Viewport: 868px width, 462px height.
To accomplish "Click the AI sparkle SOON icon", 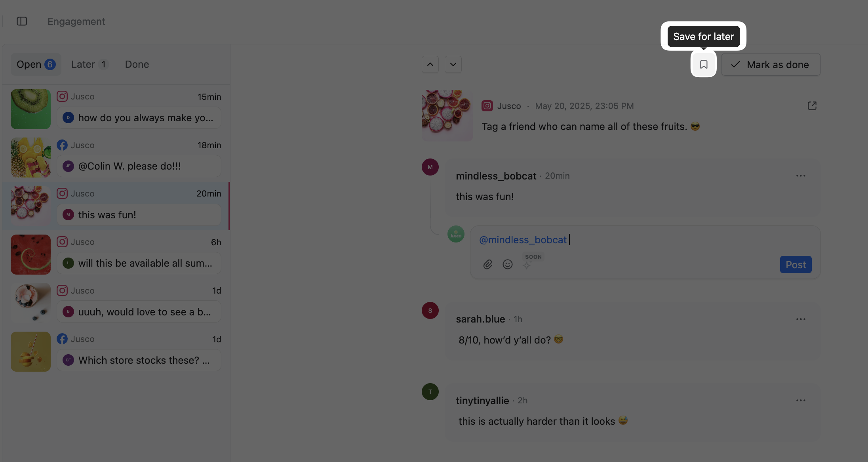I will point(527,265).
